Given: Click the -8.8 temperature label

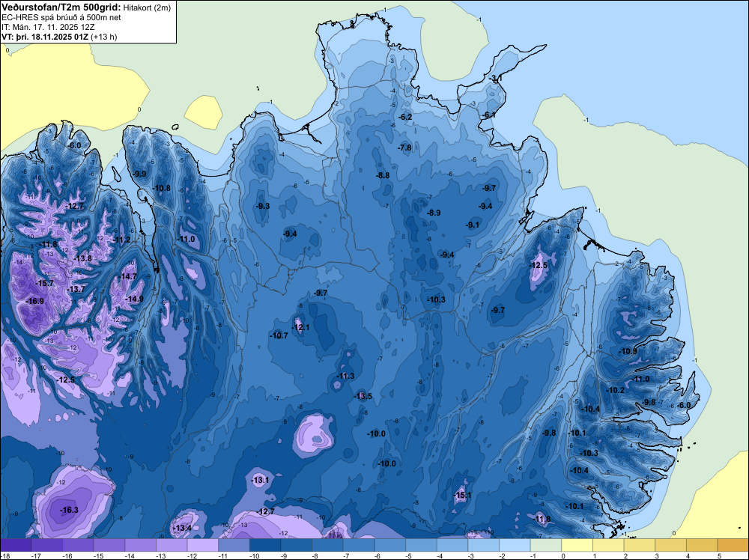Looking at the screenshot, I should coord(383,176).
